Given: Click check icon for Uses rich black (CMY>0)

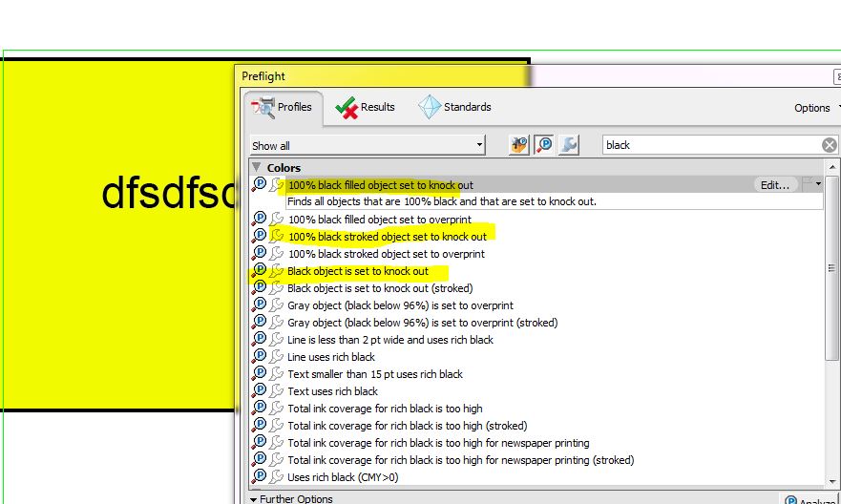Looking at the screenshot, I should coord(259,476).
